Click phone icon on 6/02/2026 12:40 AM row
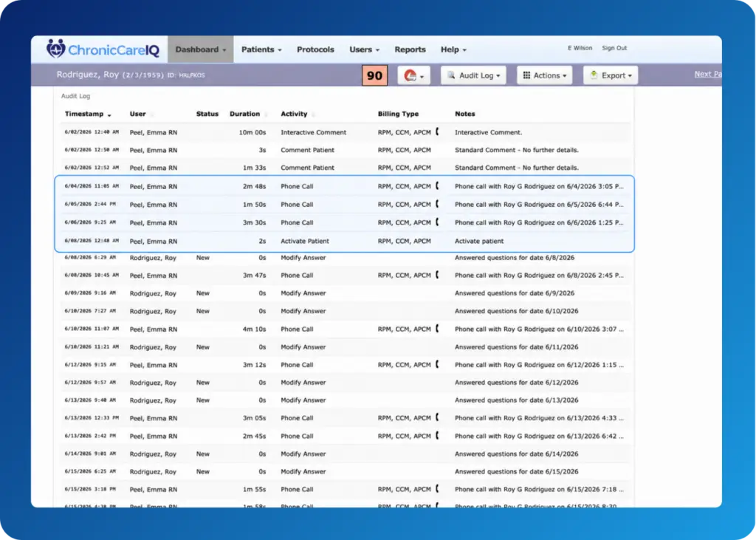This screenshot has height=540, width=756. (x=437, y=131)
